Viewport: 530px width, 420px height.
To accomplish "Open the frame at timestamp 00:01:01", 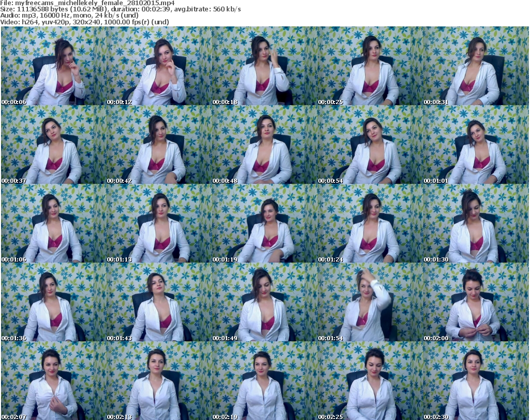I will [x=476, y=144].
